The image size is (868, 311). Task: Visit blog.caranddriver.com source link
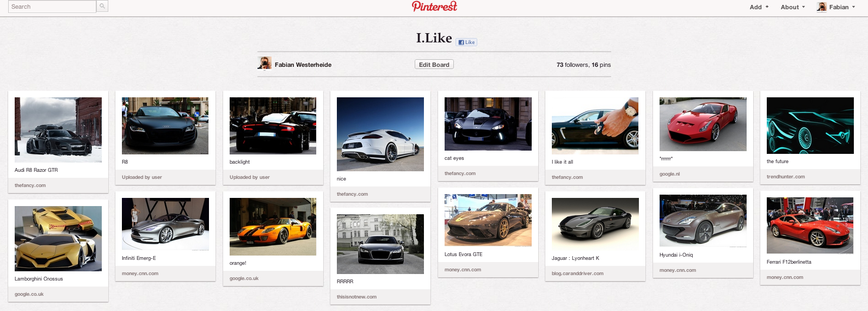pos(577,273)
